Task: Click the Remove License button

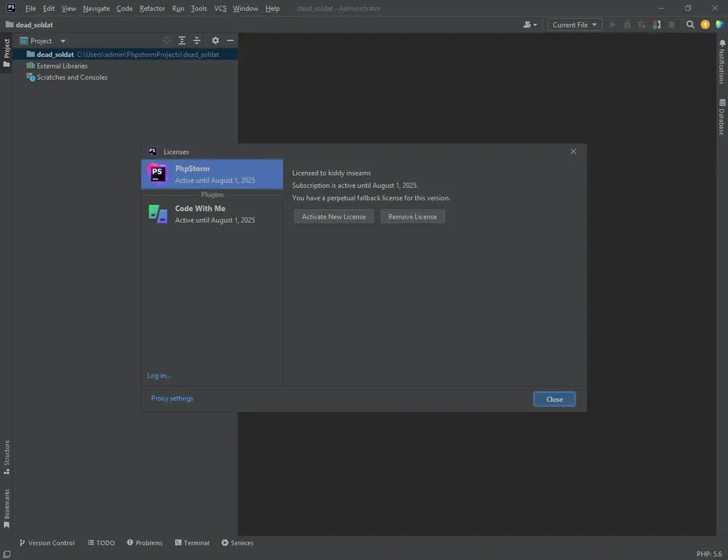Action: pos(412,216)
